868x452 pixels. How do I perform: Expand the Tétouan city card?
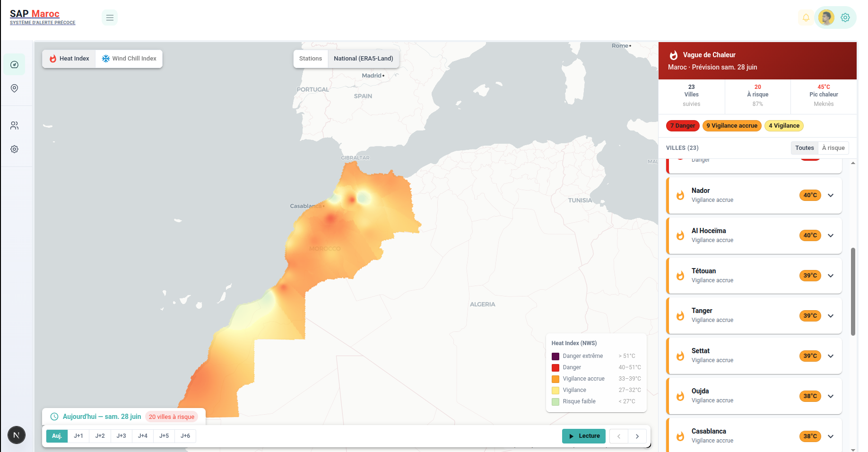(x=831, y=276)
